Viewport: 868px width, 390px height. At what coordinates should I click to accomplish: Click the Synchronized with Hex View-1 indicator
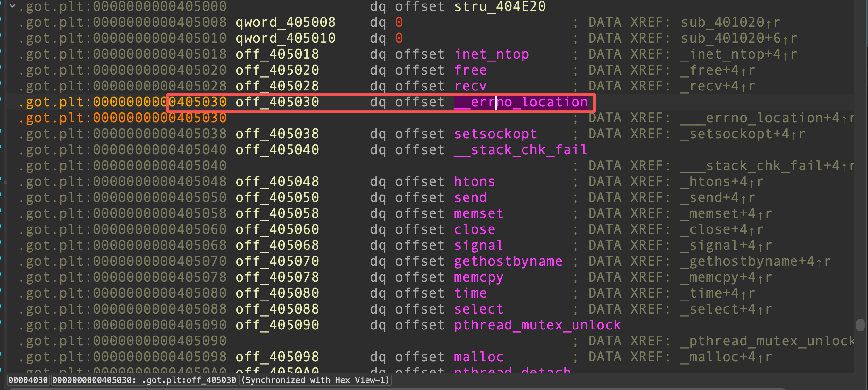coord(316,380)
